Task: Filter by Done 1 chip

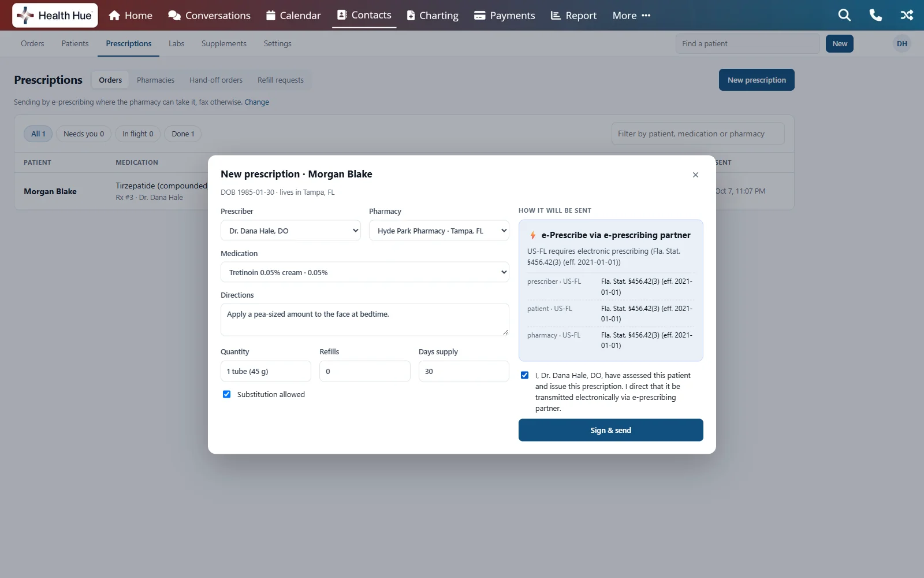Action: (x=183, y=134)
